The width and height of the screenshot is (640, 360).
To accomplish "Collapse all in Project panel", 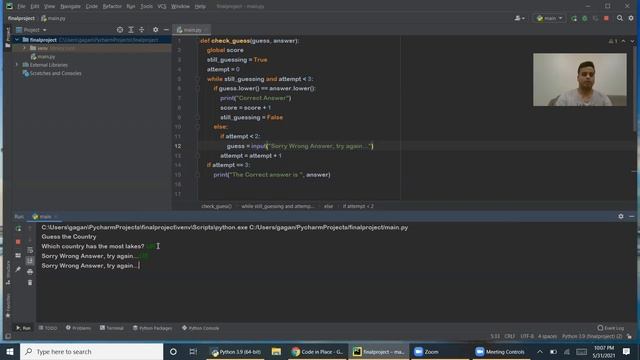I will pyautogui.click(x=142, y=30).
